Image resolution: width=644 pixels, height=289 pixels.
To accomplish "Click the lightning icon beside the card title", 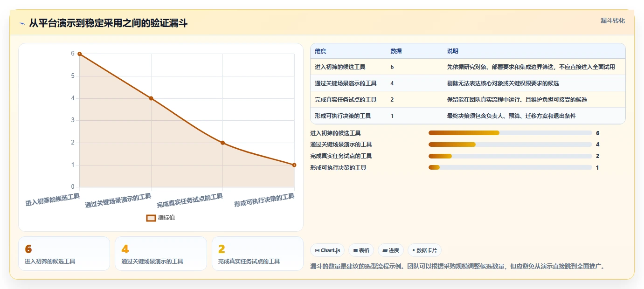I will [22, 23].
